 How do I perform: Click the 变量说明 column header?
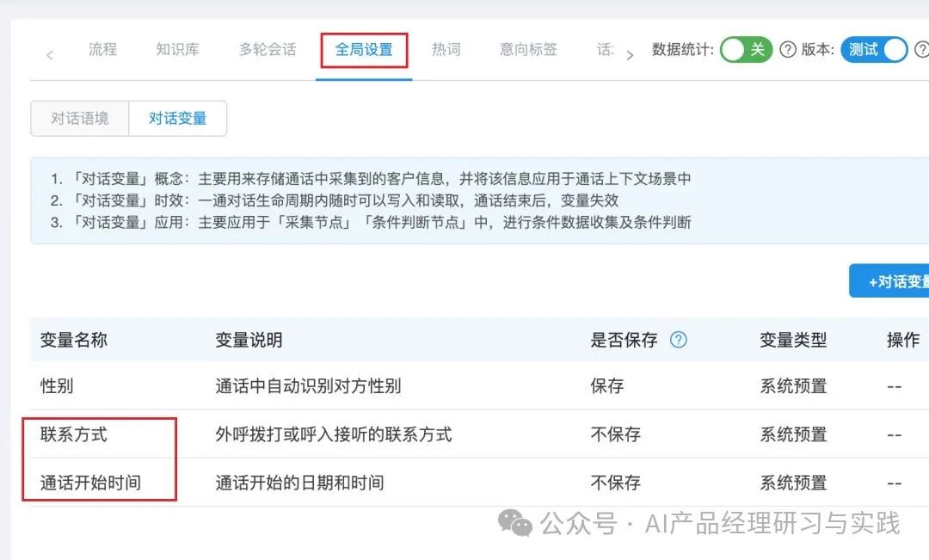pyautogui.click(x=249, y=340)
